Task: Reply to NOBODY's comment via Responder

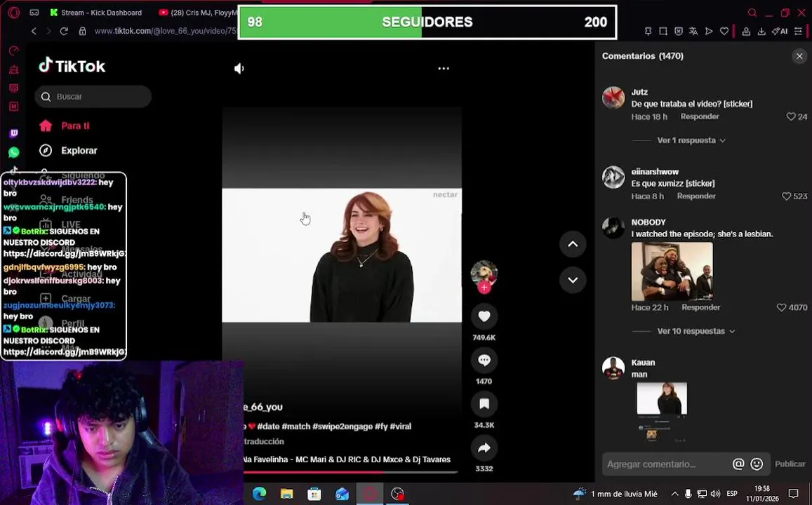Action: (700, 307)
